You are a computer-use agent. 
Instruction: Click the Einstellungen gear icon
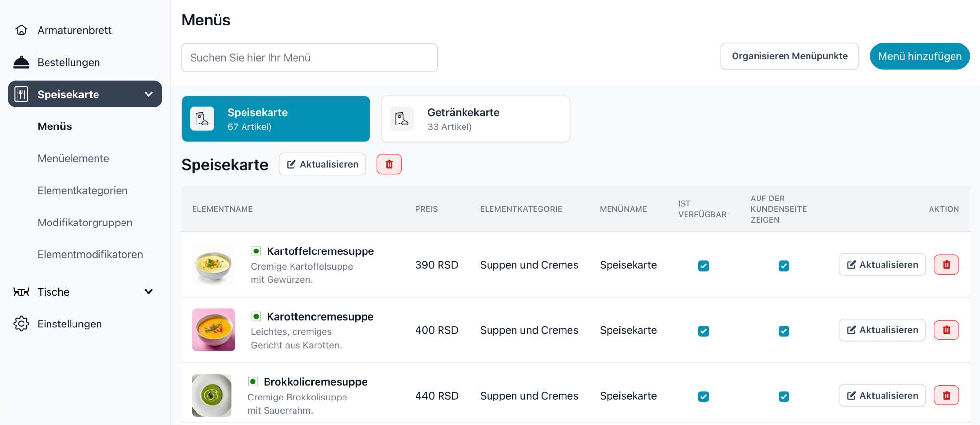(21, 324)
